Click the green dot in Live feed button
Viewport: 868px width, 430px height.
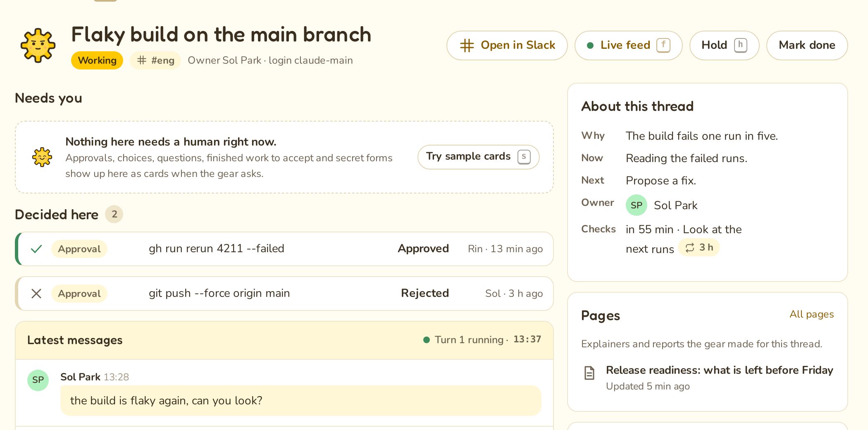click(x=590, y=45)
